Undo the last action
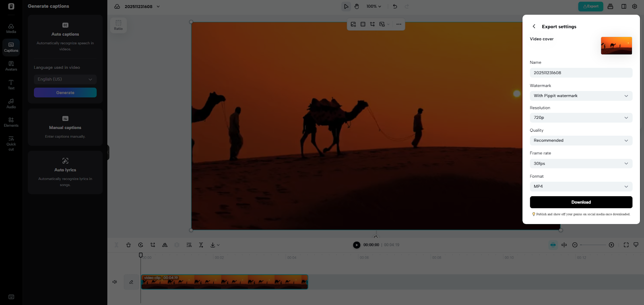 [x=395, y=6]
